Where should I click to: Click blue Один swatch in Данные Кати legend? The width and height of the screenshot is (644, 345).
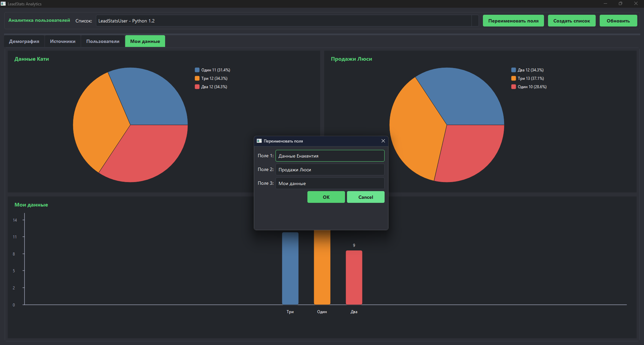pyautogui.click(x=197, y=70)
